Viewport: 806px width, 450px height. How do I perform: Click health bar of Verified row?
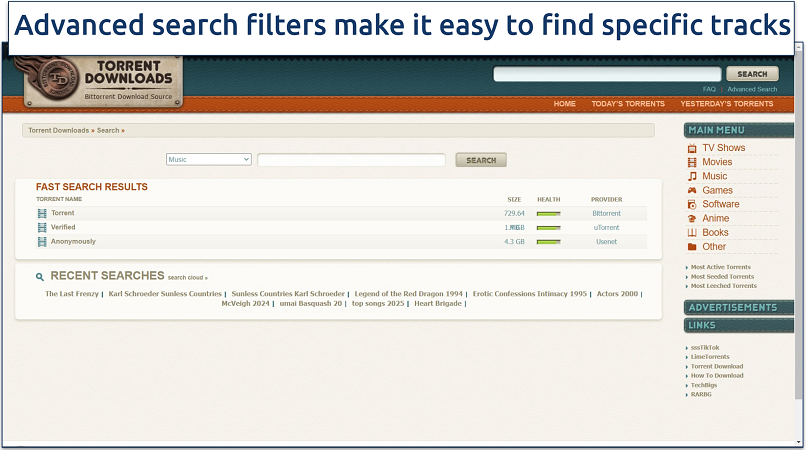click(x=548, y=228)
